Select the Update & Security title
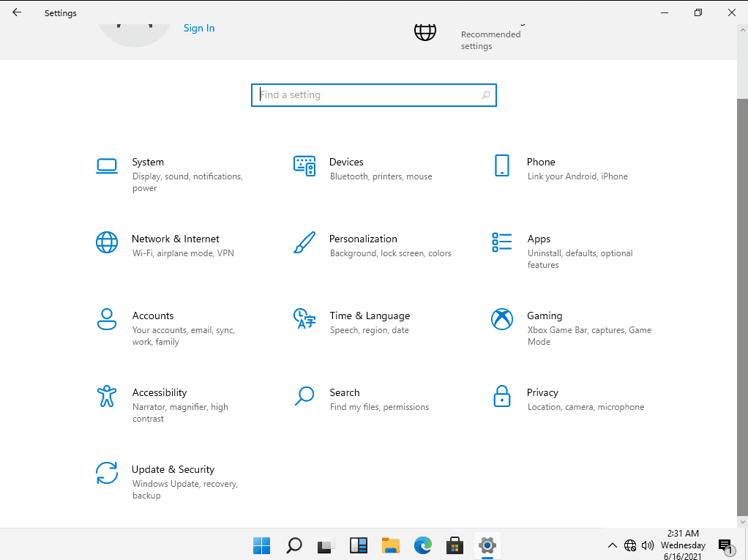Viewport: 748px width, 560px height. point(173,469)
